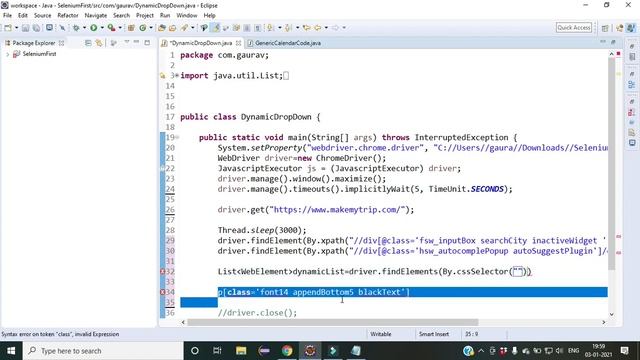Click the Open Perspective icon
Viewport: 640px width, 360px height.
[x=605, y=28]
